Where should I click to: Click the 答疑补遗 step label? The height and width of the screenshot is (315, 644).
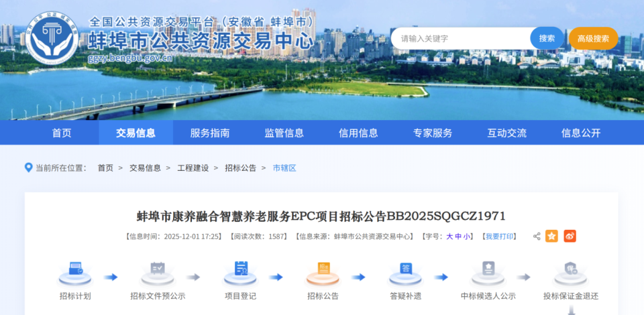(405, 296)
